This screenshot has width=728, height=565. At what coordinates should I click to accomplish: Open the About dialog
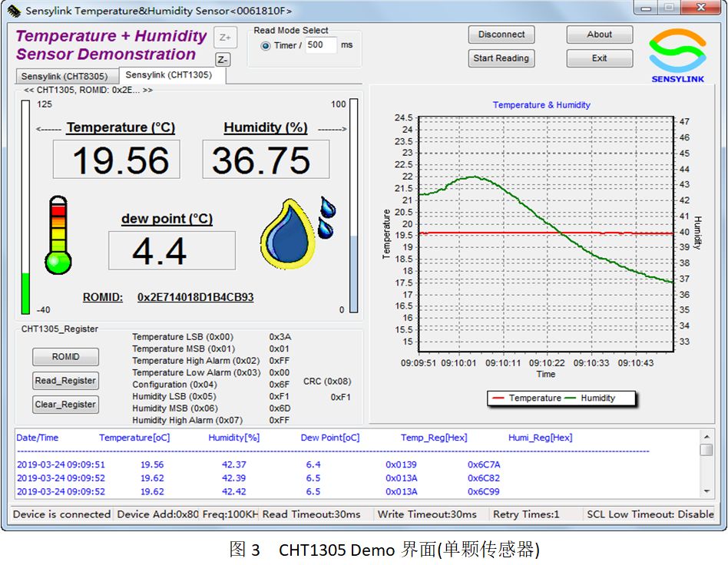coord(600,35)
